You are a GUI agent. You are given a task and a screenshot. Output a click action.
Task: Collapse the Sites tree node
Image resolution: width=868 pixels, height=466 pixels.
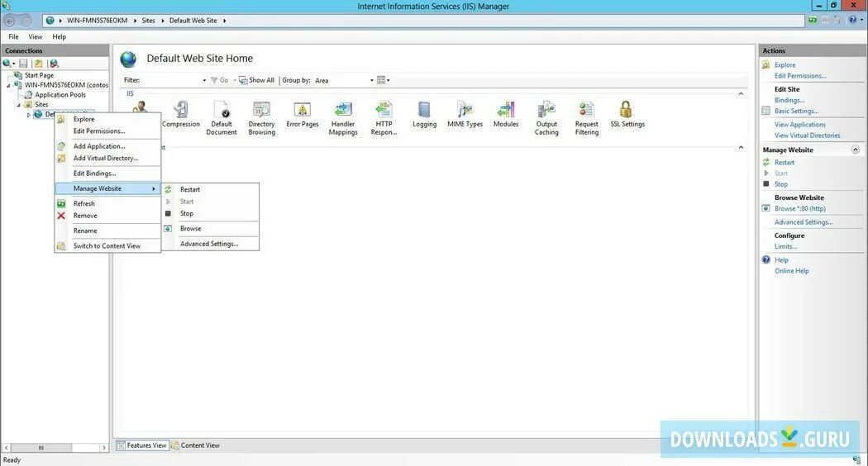[x=19, y=105]
